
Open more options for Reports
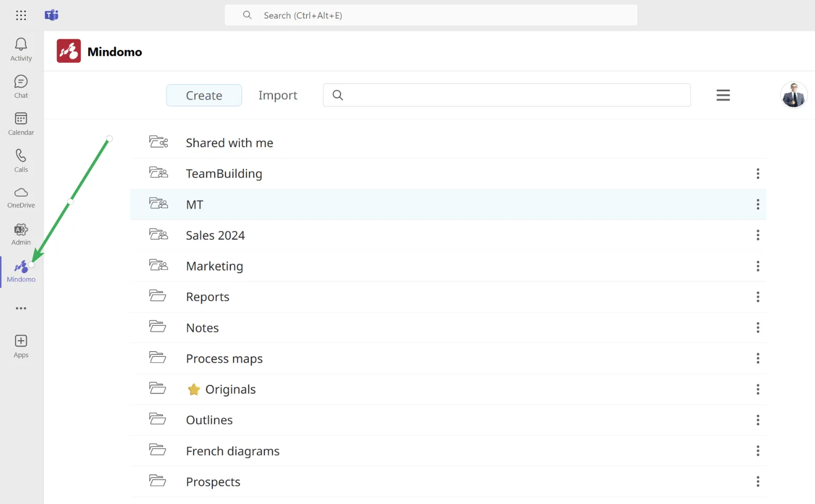[758, 297]
